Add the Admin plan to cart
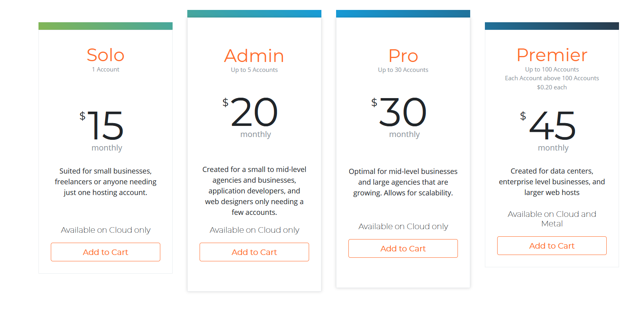Viewport: 644px width, 309px height. (254, 252)
